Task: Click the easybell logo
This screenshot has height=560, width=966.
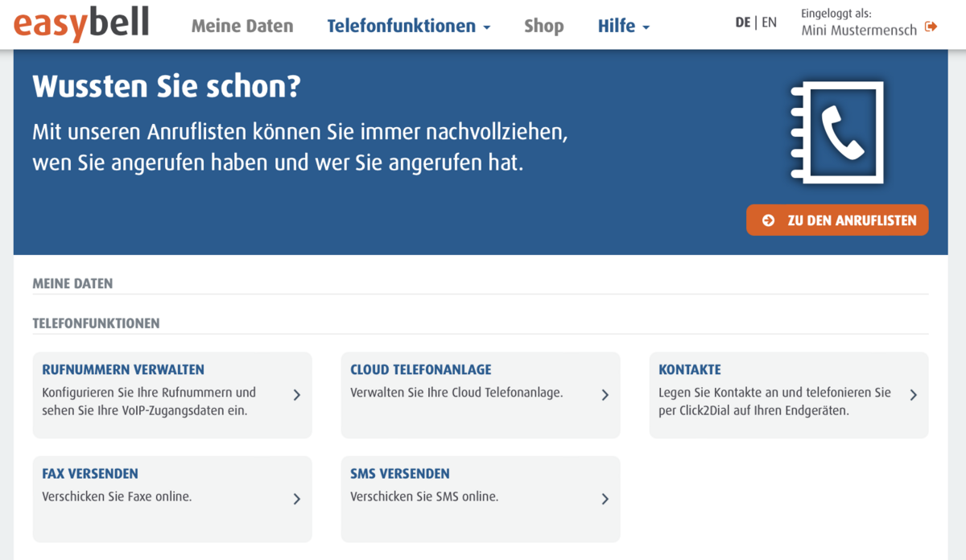Action: [x=81, y=24]
